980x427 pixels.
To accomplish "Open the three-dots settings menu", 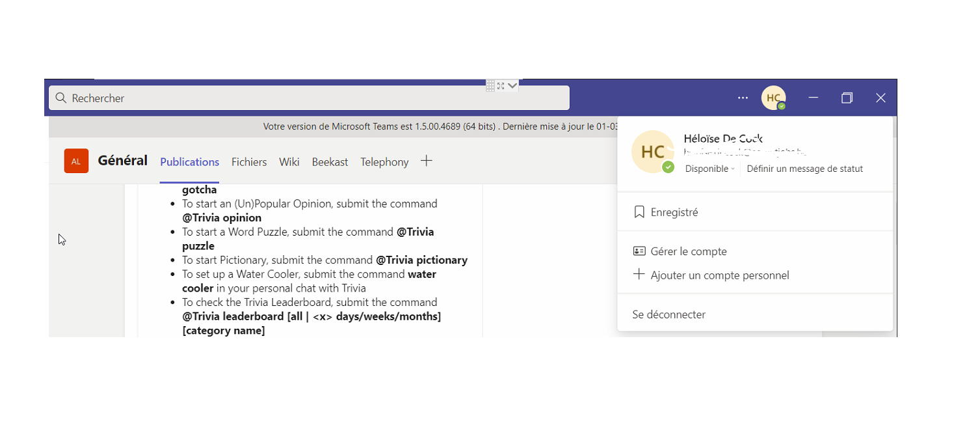I will (x=743, y=98).
